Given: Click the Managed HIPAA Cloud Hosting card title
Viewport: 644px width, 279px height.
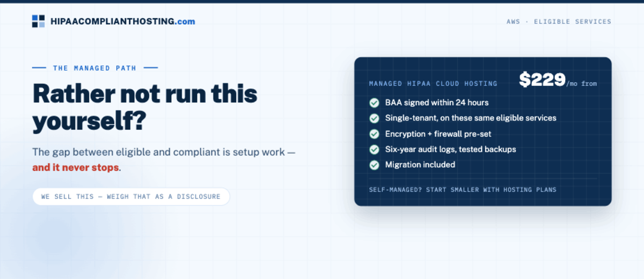Looking at the screenshot, I should [433, 84].
